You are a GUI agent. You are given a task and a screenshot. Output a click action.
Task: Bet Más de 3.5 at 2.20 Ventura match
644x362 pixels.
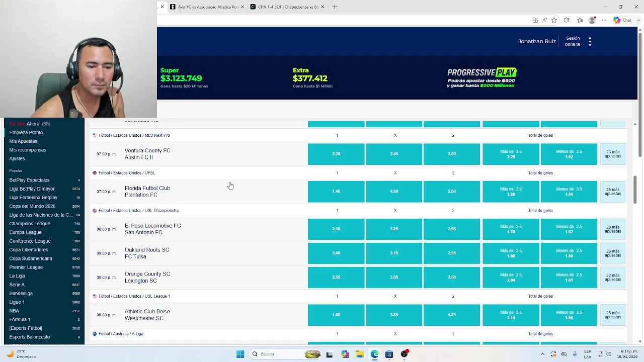tap(511, 154)
